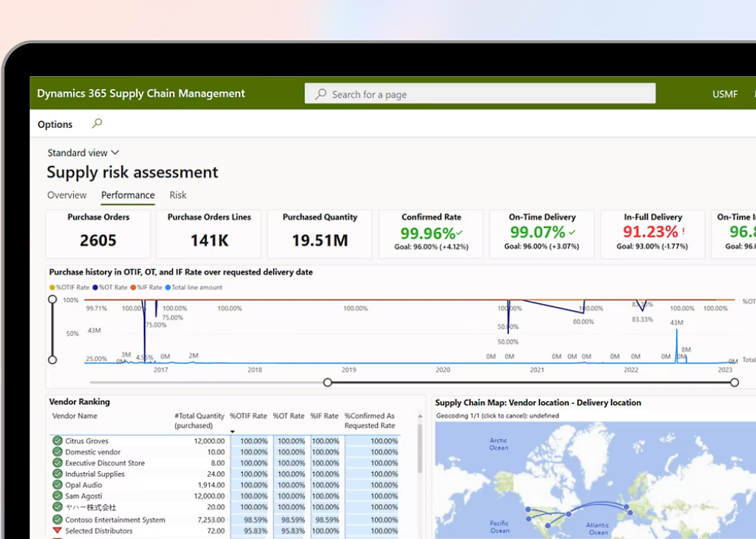
Task: Sort by the Vendor Name column header
Action: coord(75,416)
